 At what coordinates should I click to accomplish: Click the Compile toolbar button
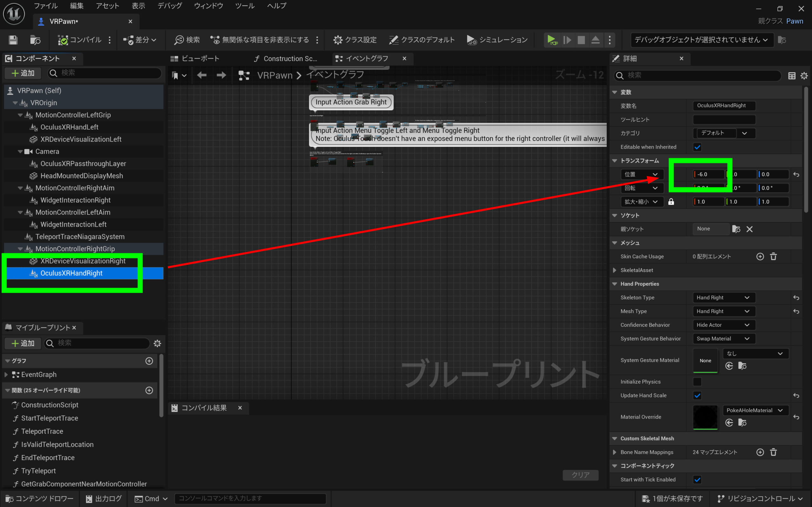[80, 40]
